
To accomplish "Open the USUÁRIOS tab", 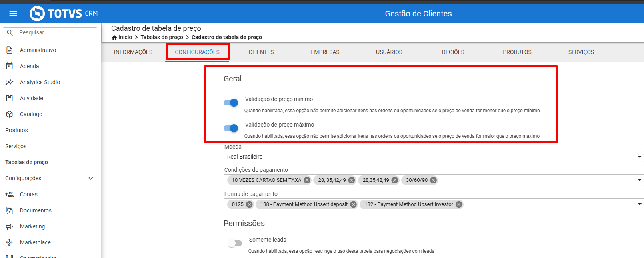I will (389, 52).
